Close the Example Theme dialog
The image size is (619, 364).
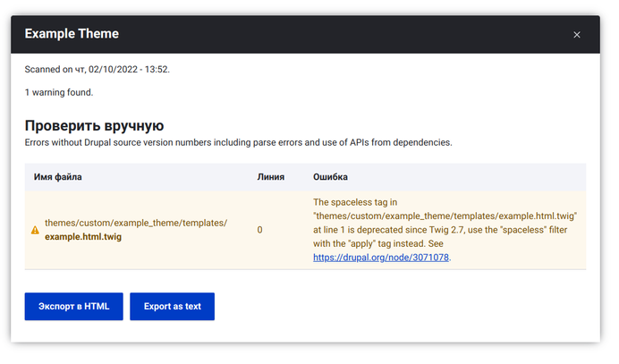[577, 35]
